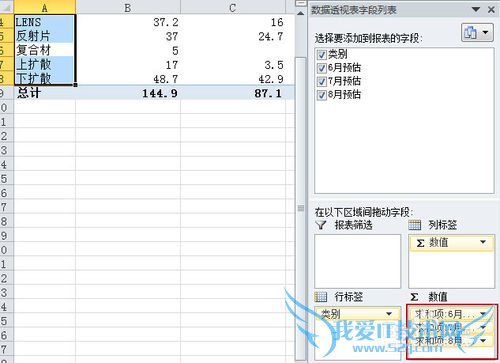Select the 下扩散 cell
This screenshot has width=500, height=363.
coord(45,78)
